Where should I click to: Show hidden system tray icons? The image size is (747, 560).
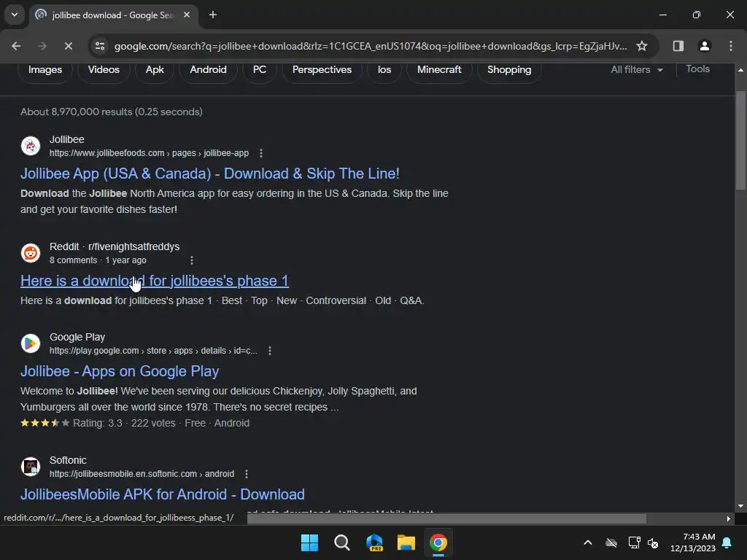click(588, 542)
